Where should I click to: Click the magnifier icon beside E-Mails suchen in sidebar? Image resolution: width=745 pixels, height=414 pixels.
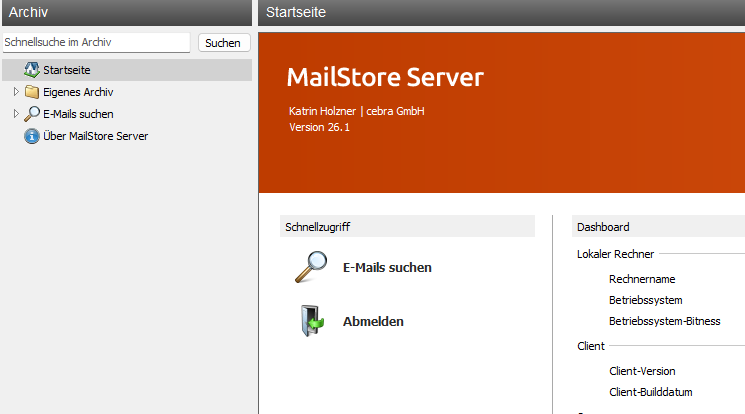tap(31, 114)
